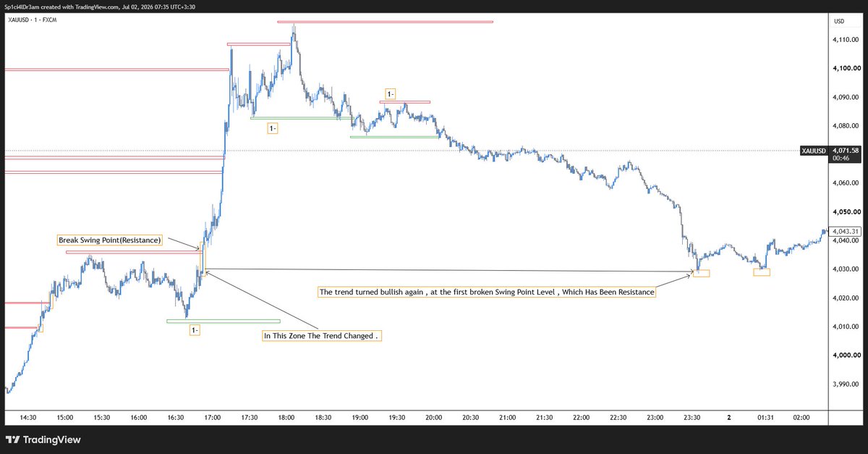The height and width of the screenshot is (454, 868).
Task: Click the 4,110.00 price axis label
Action: (846, 40)
